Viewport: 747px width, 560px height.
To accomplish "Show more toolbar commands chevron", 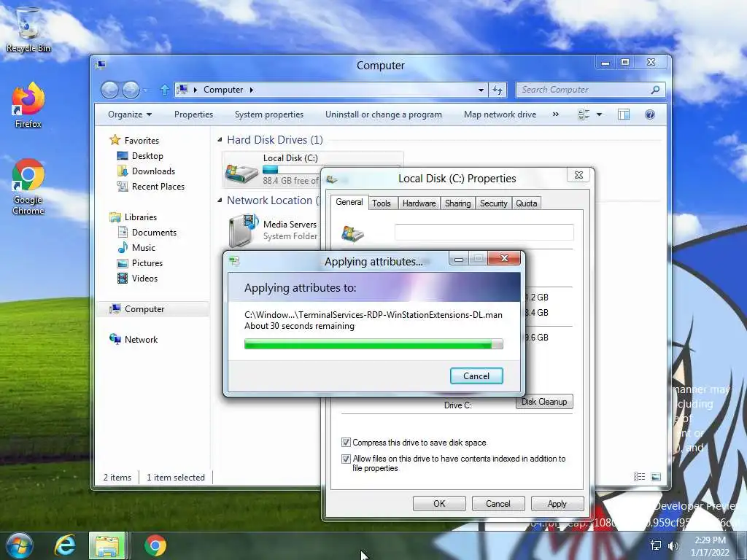I will pos(555,114).
